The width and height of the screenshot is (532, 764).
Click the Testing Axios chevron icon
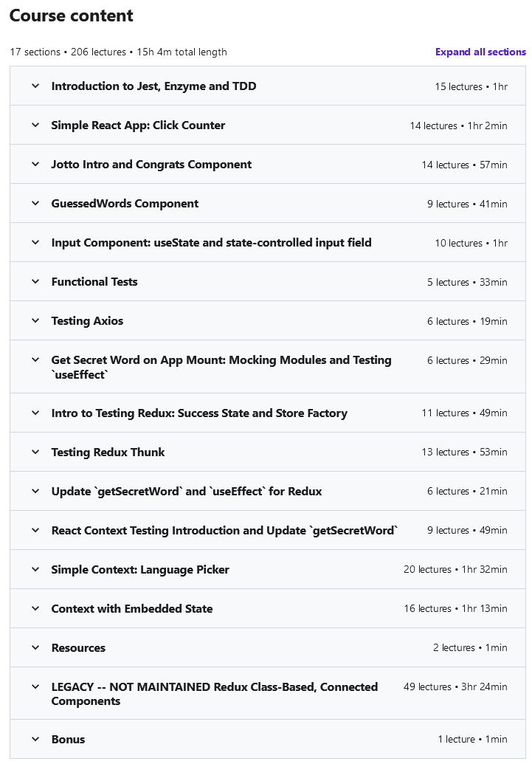(x=35, y=321)
